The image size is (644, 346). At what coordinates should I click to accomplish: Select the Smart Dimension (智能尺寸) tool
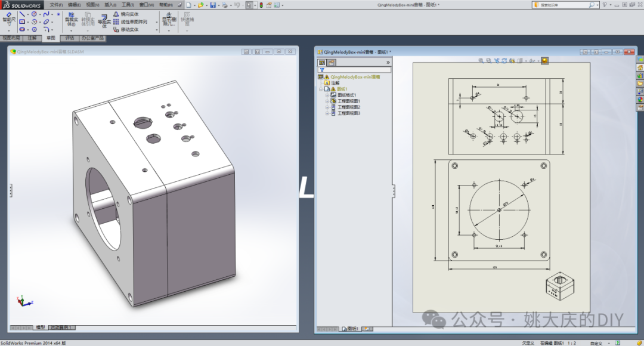tap(9, 18)
